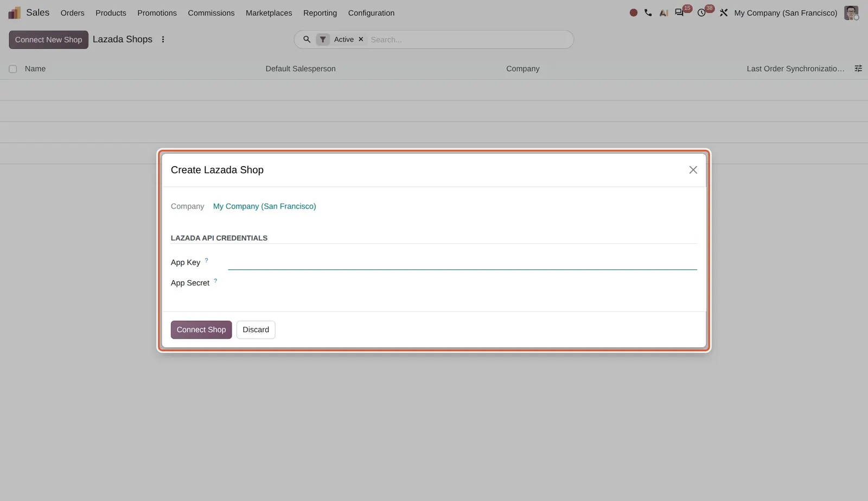This screenshot has height=501, width=868.
Task: Click the red recording dot icon
Action: pos(633,12)
